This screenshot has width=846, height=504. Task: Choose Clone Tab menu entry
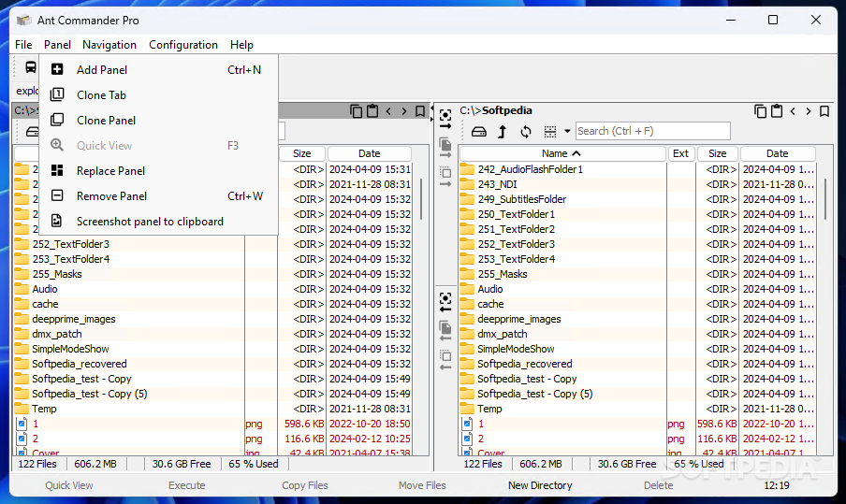(x=159, y=94)
